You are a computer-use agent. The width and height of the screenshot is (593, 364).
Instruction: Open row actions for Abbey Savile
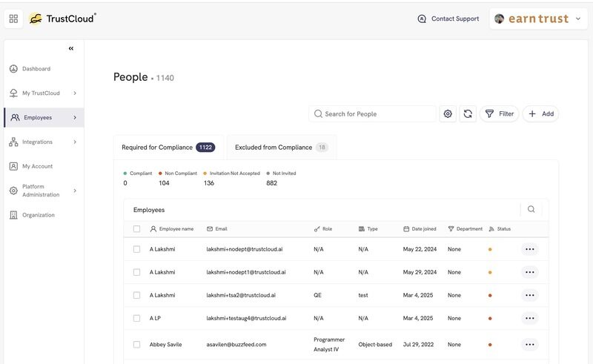[x=529, y=344]
